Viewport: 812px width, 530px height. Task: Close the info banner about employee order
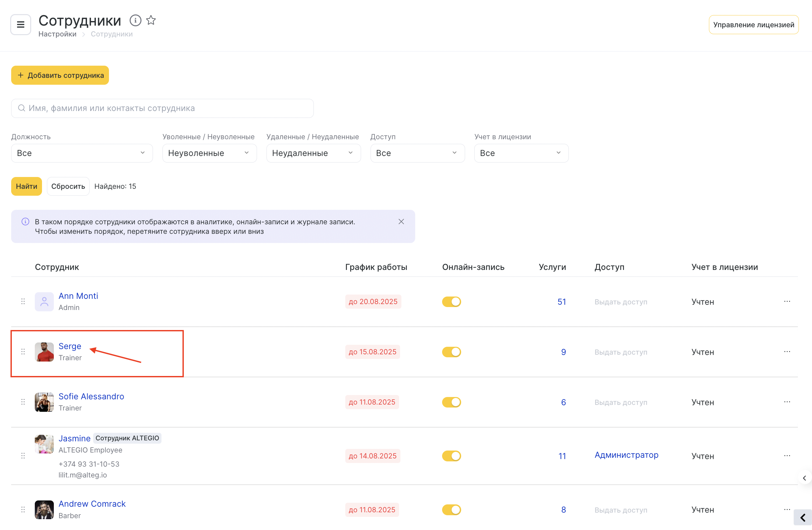401,221
